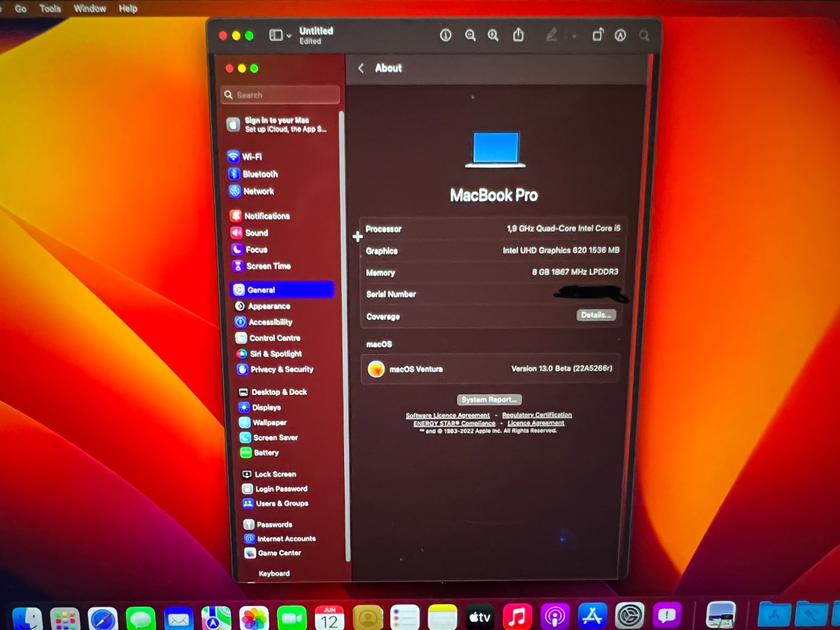Open the Tools menu
The width and height of the screenshot is (840, 630).
coord(50,9)
